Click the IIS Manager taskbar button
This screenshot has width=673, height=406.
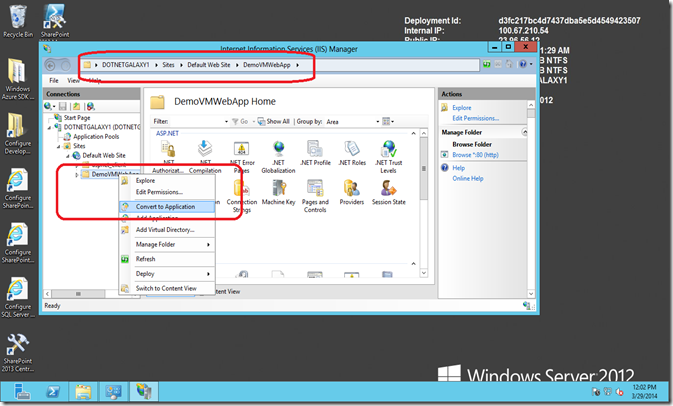(x=144, y=391)
